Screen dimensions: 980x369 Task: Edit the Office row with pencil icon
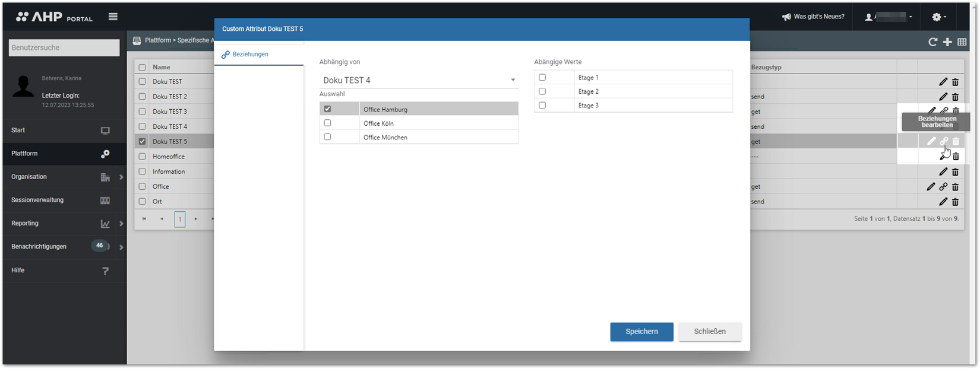pos(931,186)
